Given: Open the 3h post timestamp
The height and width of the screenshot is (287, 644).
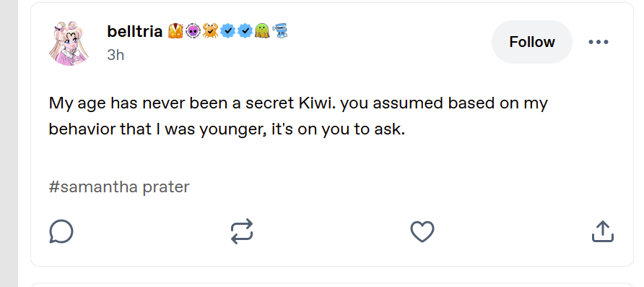Looking at the screenshot, I should coord(116,55).
